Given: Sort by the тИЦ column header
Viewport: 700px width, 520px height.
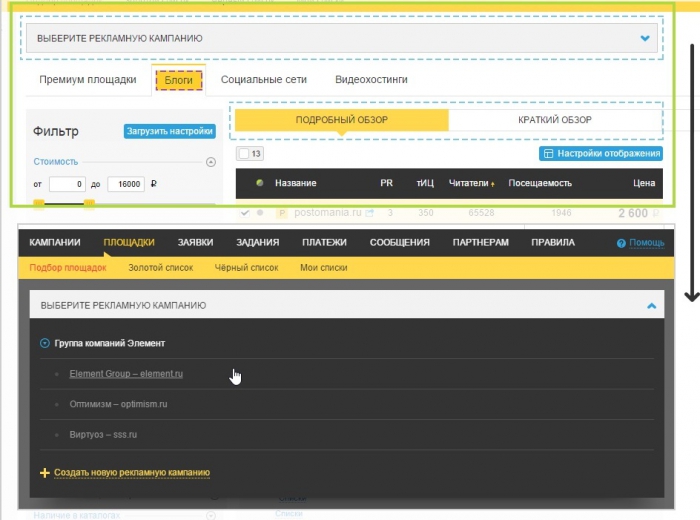Looking at the screenshot, I should point(425,183).
